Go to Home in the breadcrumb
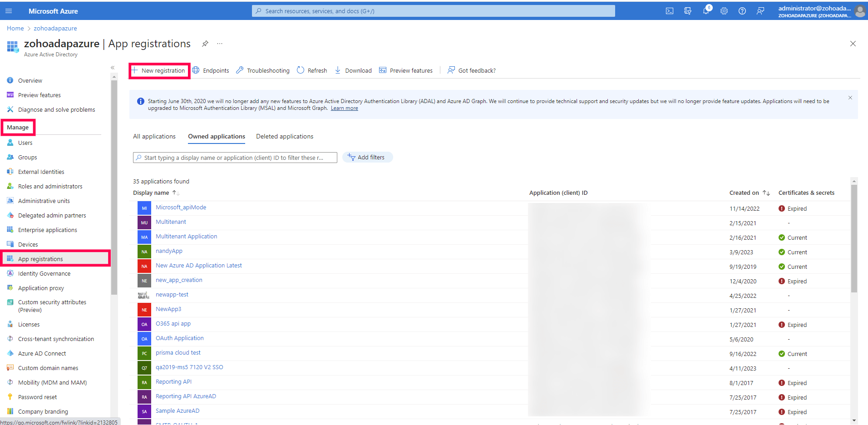 [x=15, y=28]
